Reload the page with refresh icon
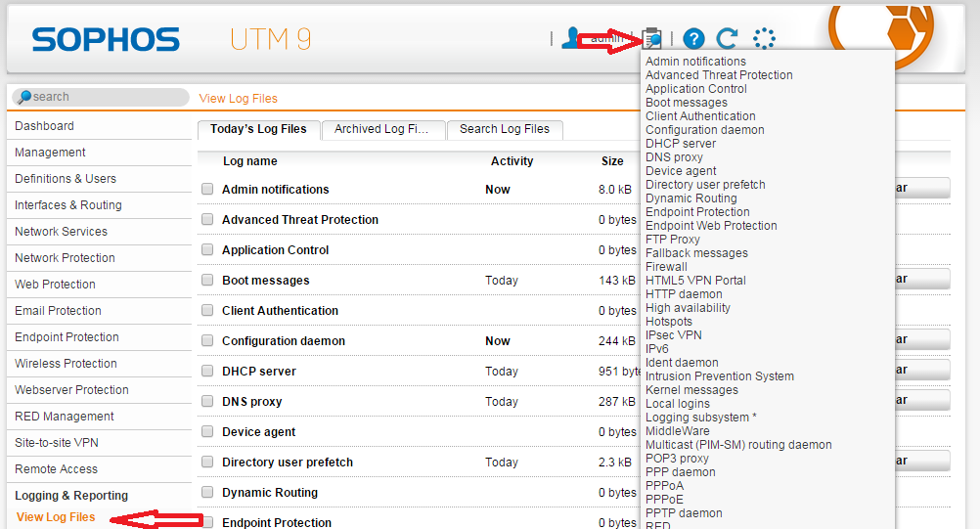This screenshot has width=980, height=529. (x=728, y=39)
